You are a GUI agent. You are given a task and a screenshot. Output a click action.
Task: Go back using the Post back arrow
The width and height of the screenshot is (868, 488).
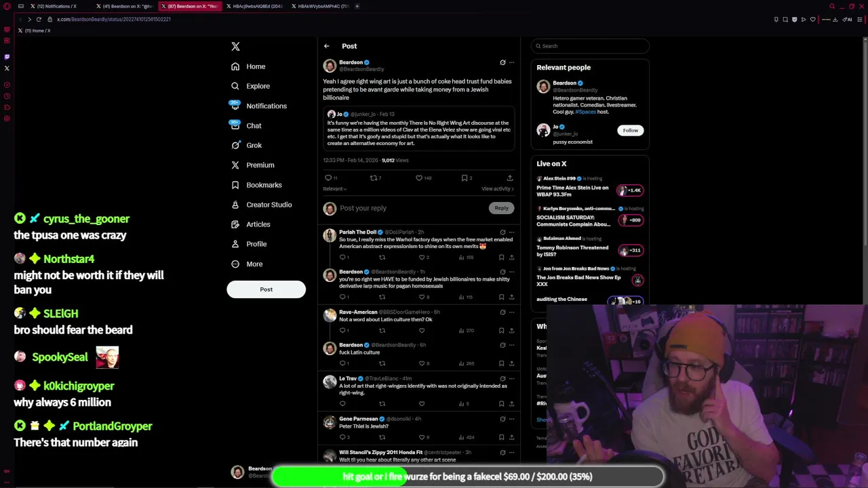click(x=326, y=46)
